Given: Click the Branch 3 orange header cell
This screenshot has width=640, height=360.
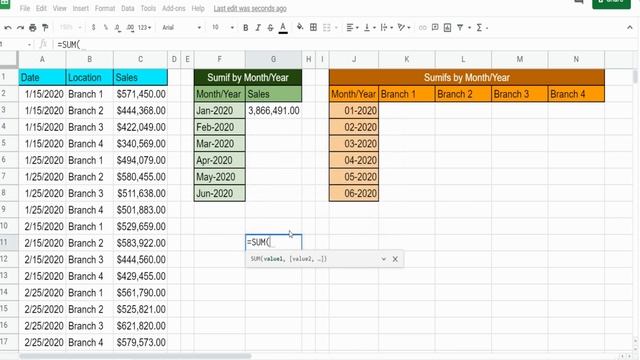Looking at the screenshot, I should (520, 94).
